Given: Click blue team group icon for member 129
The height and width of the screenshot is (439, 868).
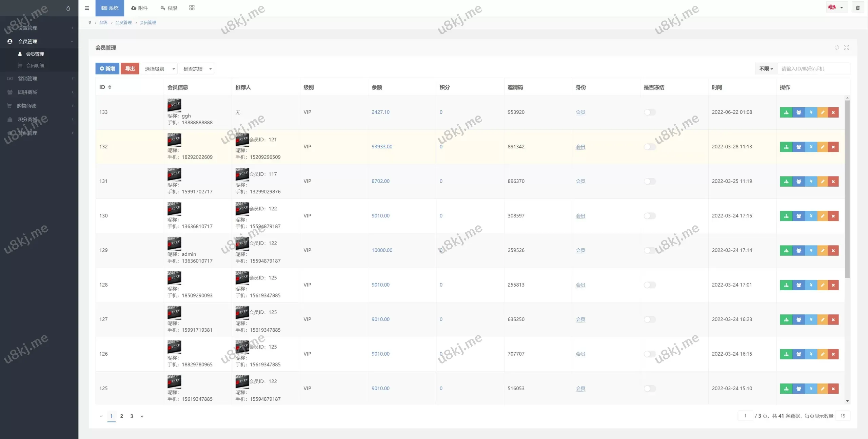Looking at the screenshot, I should click(x=798, y=251).
